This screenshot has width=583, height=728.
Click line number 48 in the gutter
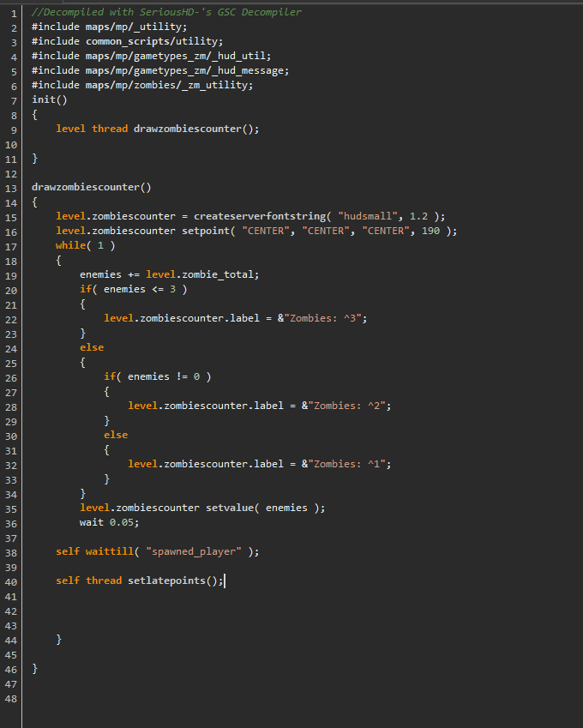tap(11, 699)
